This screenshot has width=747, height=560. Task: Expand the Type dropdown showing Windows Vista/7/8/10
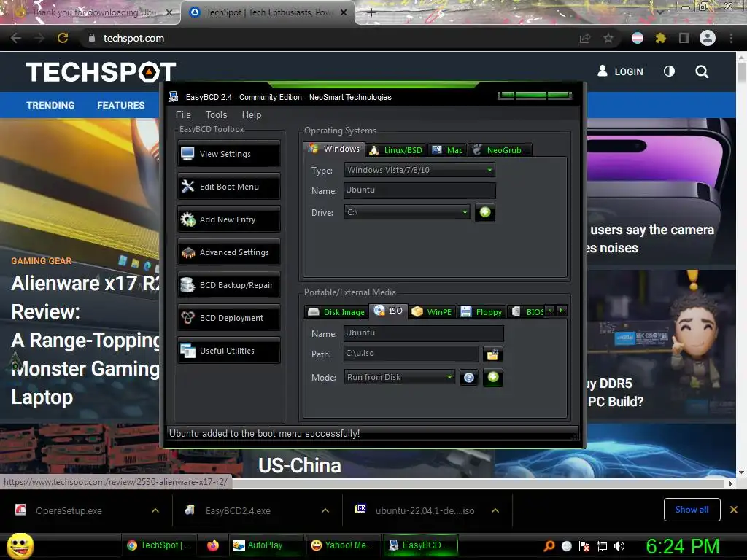pos(419,170)
